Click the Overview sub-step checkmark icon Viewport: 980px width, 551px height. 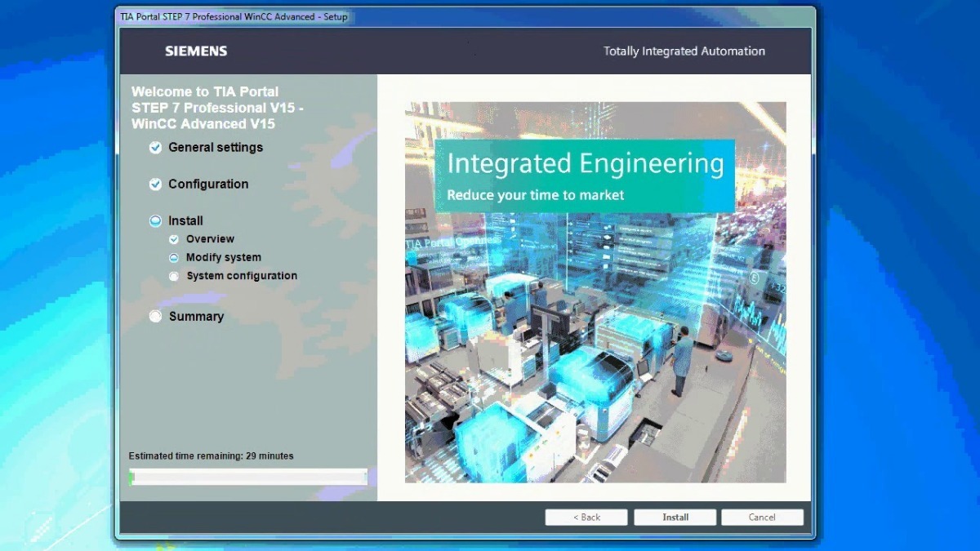click(x=173, y=239)
